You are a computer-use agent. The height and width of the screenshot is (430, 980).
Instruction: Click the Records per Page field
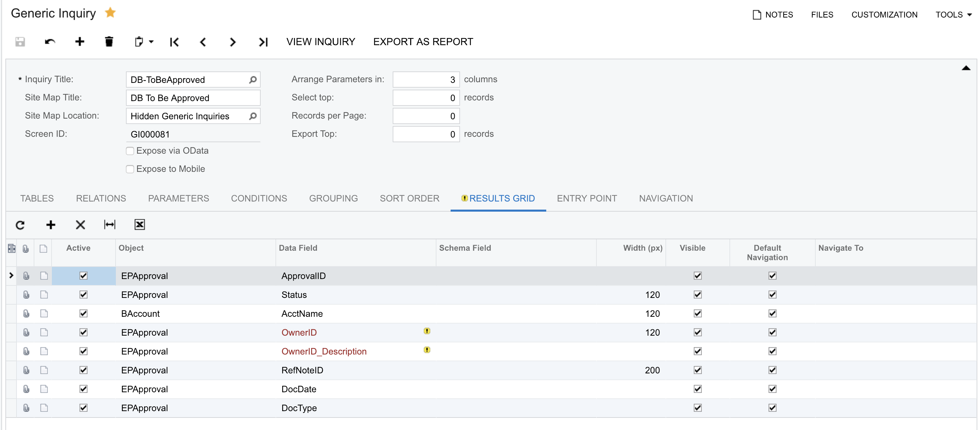pyautogui.click(x=426, y=116)
